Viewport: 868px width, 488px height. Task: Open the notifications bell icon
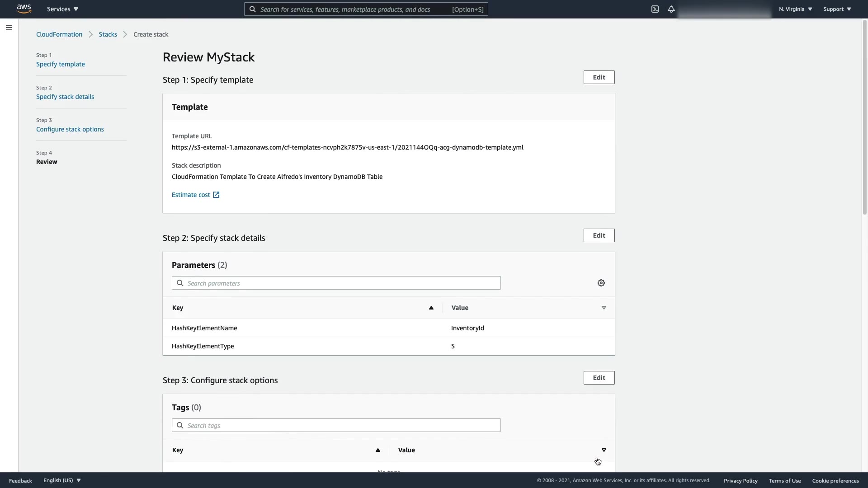coord(671,9)
